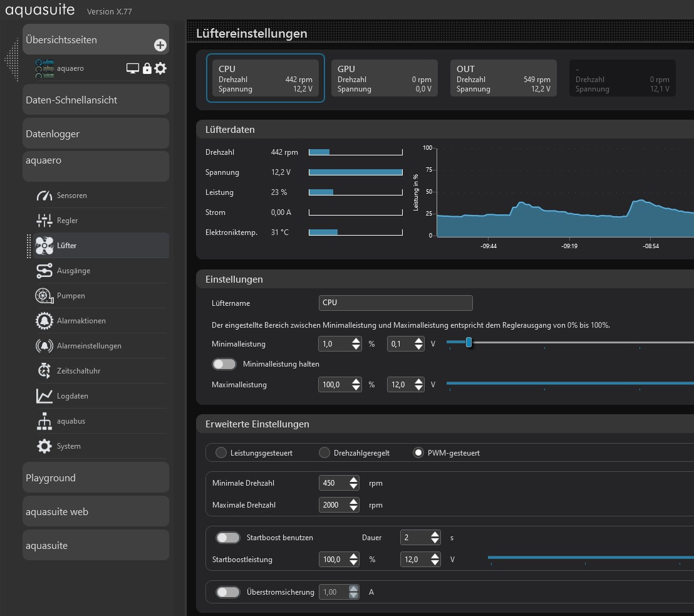Viewport: 694px width, 616px height.
Task: Increase the Minimale Drehzahl value
Action: pos(354,480)
